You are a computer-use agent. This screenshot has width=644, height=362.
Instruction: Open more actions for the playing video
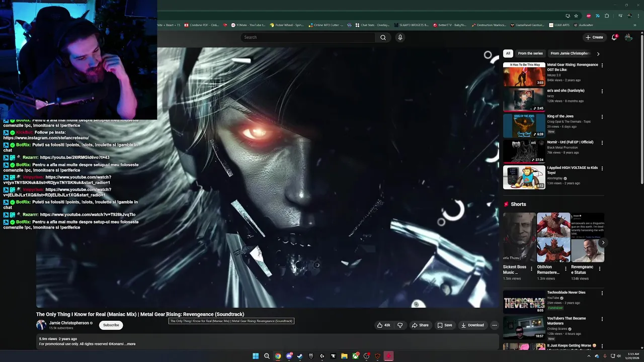tap(494, 325)
